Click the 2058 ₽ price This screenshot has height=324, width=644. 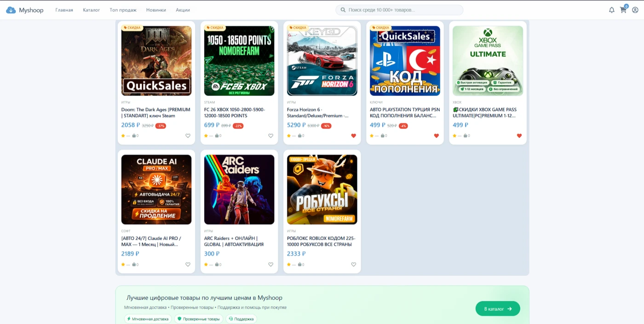point(131,125)
